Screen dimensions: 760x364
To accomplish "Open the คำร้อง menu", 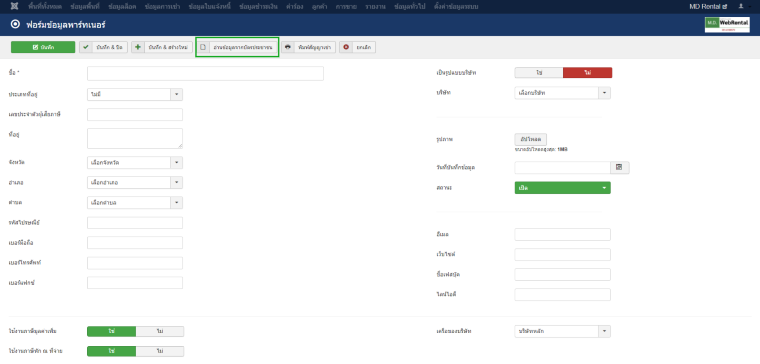I will (295, 6).
